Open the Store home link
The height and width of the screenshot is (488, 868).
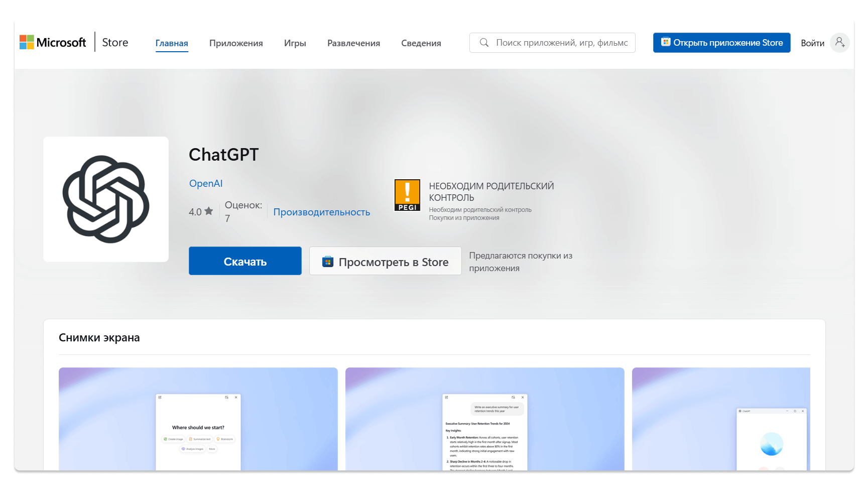115,43
